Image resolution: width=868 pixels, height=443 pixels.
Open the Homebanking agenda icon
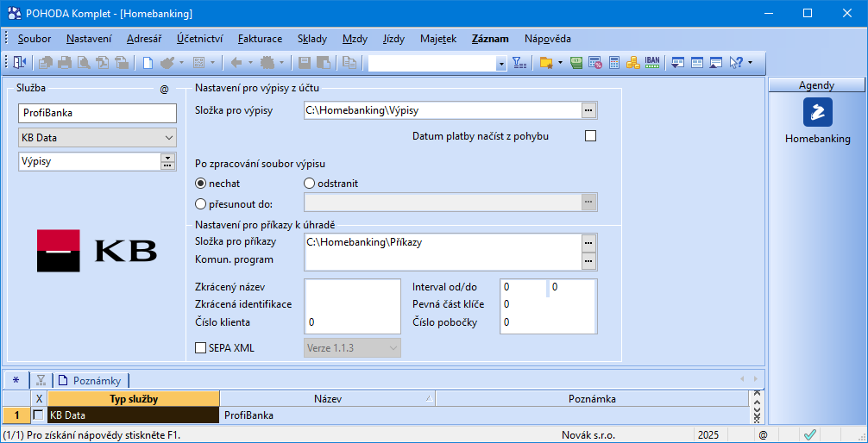pos(818,112)
